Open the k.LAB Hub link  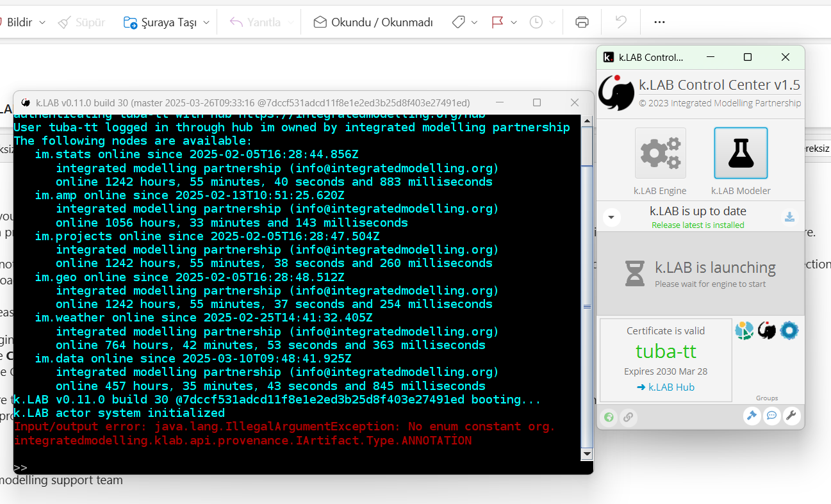[x=666, y=387]
